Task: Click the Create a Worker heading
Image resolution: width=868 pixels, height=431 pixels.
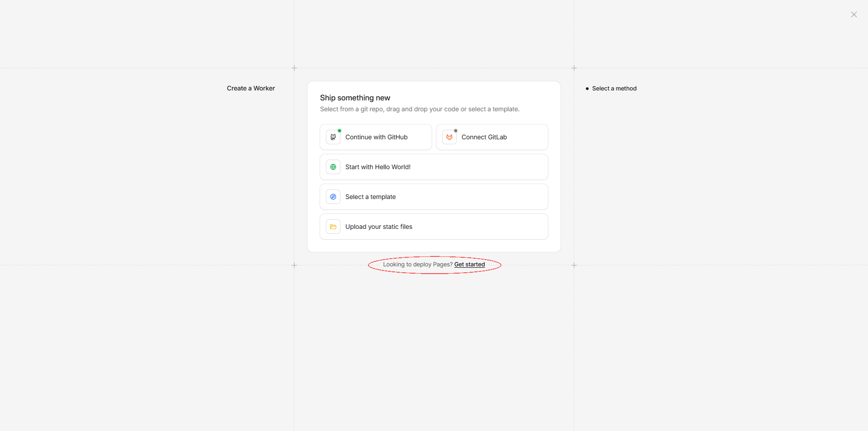Action: tap(251, 88)
